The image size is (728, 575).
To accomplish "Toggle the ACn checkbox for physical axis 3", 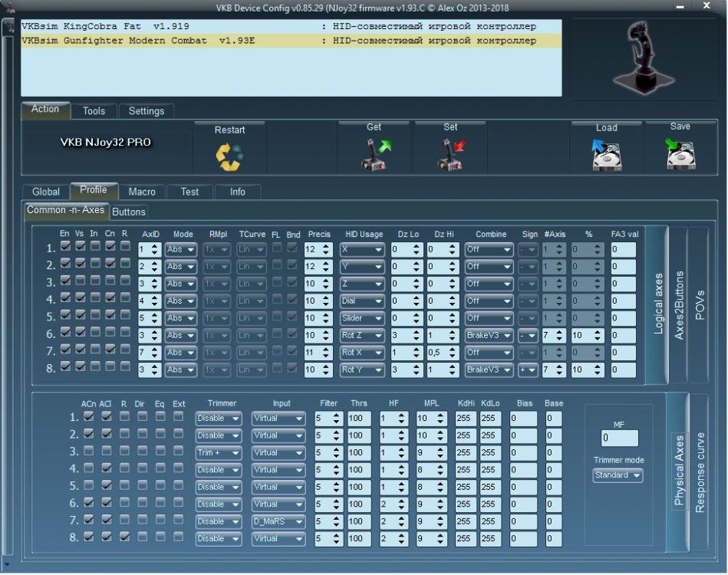I will click(89, 451).
